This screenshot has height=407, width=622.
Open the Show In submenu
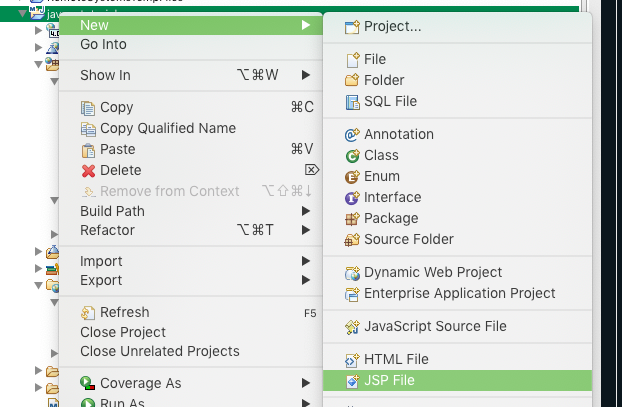tap(306, 75)
